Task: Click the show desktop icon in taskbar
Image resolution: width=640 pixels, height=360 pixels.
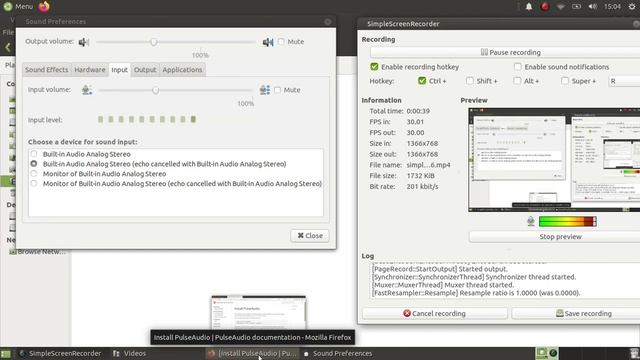Action: click(x=6, y=353)
